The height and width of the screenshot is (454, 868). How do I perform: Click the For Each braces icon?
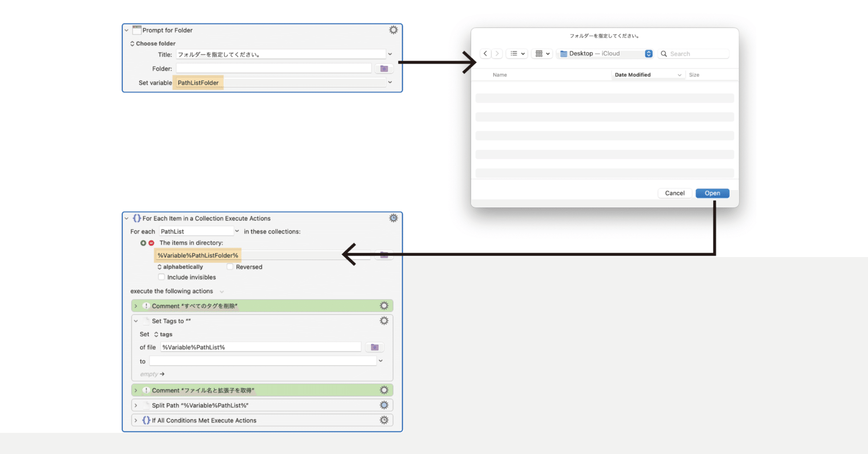(x=137, y=218)
